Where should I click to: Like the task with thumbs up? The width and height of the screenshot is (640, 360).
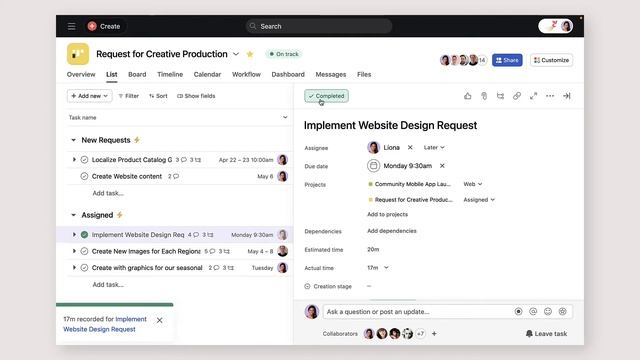point(468,96)
